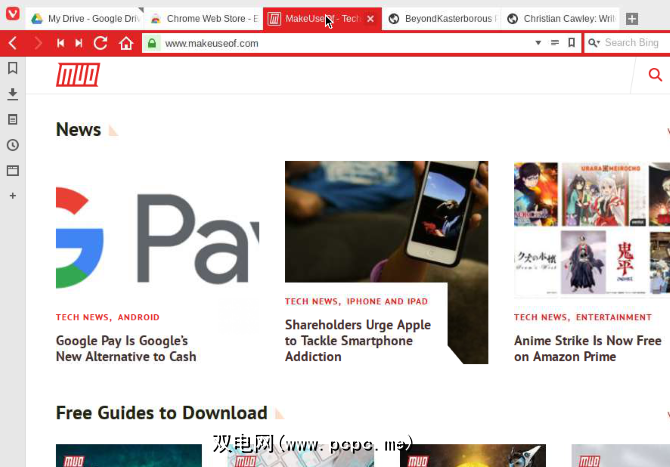Switch to Chrome Web Store tab
Image resolution: width=670 pixels, height=467 pixels.
point(204,19)
